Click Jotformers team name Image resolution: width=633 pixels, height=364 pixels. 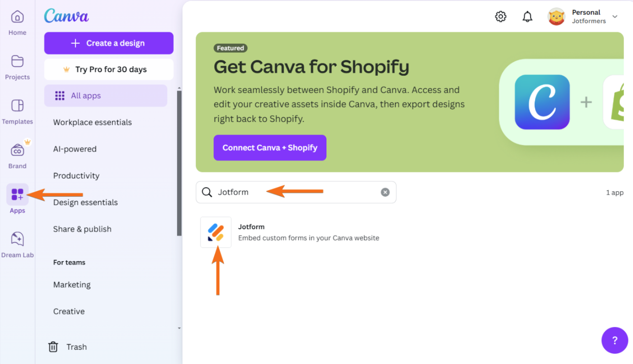[x=589, y=21]
